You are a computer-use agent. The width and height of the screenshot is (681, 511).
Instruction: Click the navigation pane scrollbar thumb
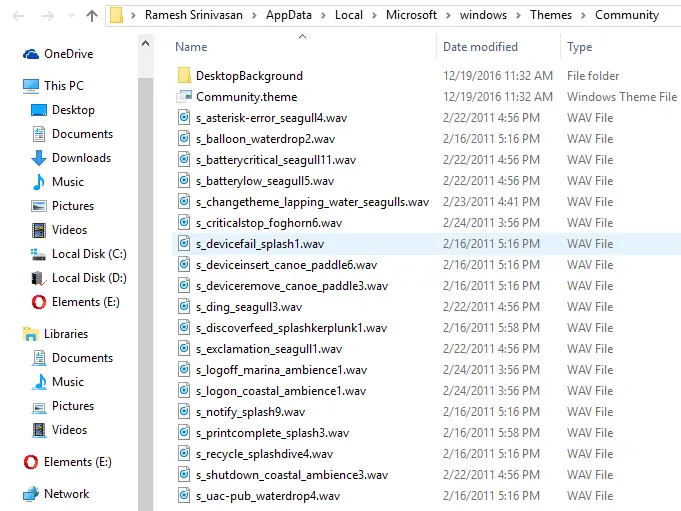coord(145,294)
